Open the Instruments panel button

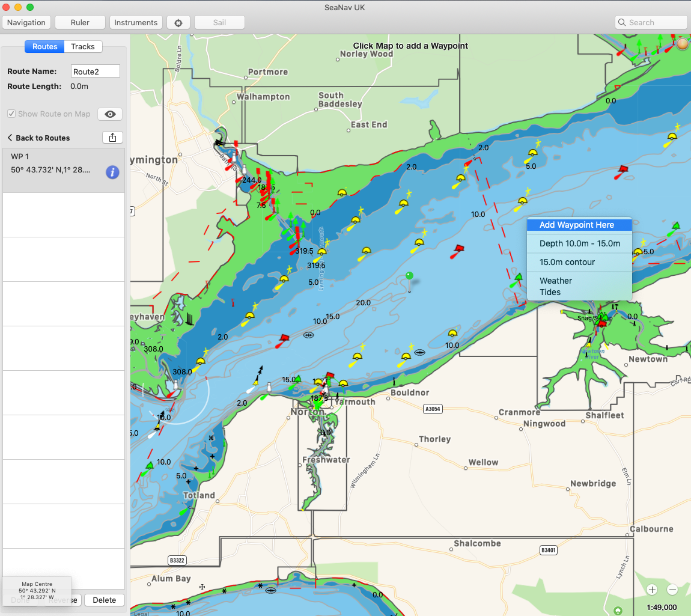click(x=136, y=22)
